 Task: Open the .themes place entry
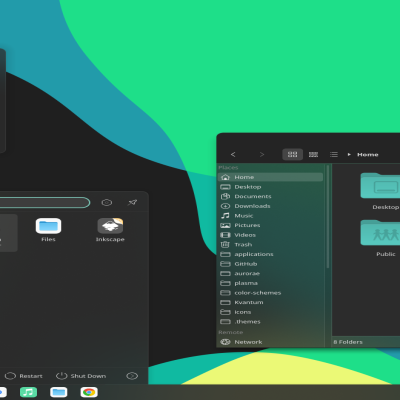pyautogui.click(x=270, y=322)
